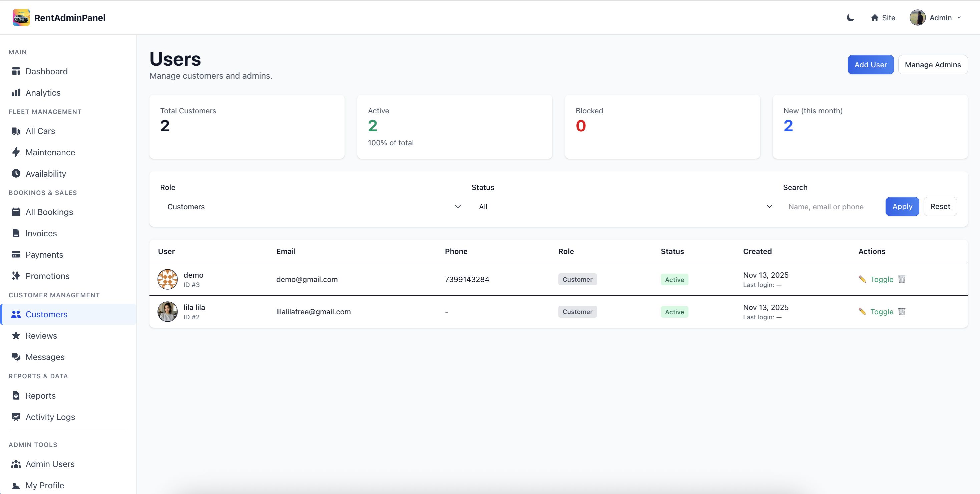
Task: Click the pencil edit icon for demo user
Action: 862,279
